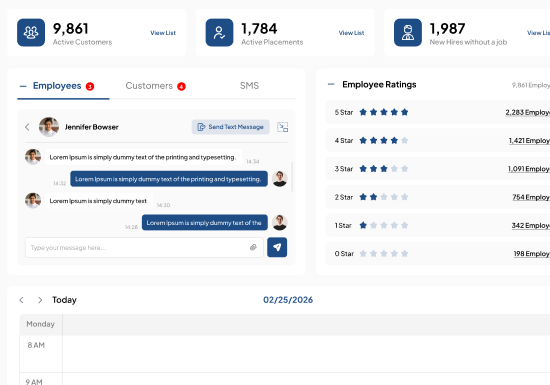This screenshot has width=550, height=385.
Task: Collapse the Employee Ratings panel
Action: 331,84
